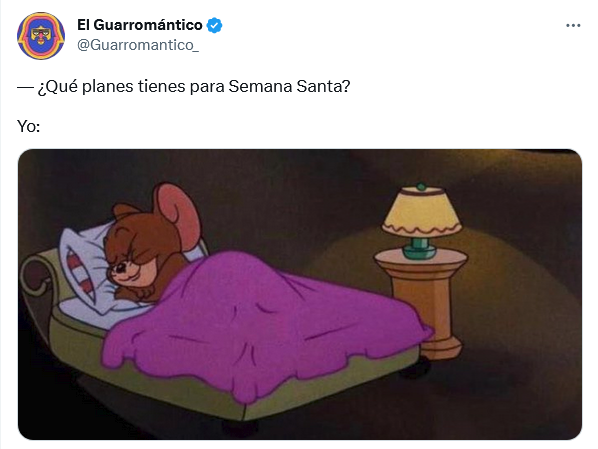Image resolution: width=598 pixels, height=449 pixels.
Task: Open the three-dot more options menu
Action: tap(573, 26)
